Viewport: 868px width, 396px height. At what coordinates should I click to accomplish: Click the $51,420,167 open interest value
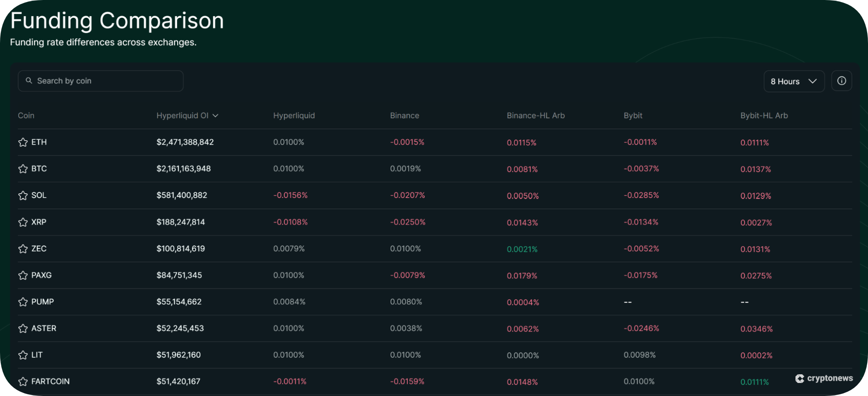(178, 381)
